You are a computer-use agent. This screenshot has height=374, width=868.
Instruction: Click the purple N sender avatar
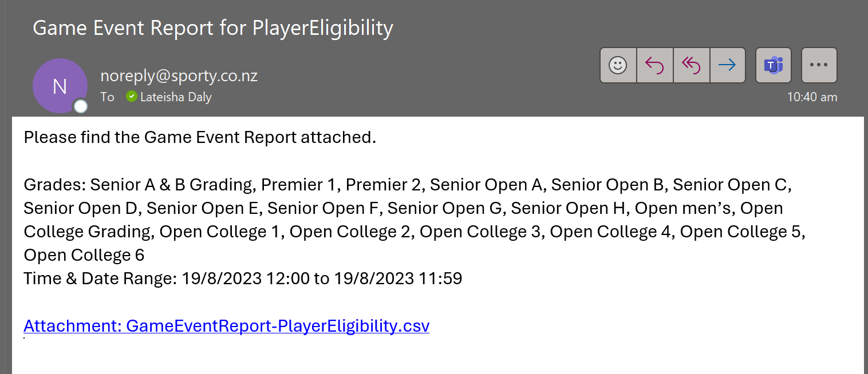pos(60,86)
